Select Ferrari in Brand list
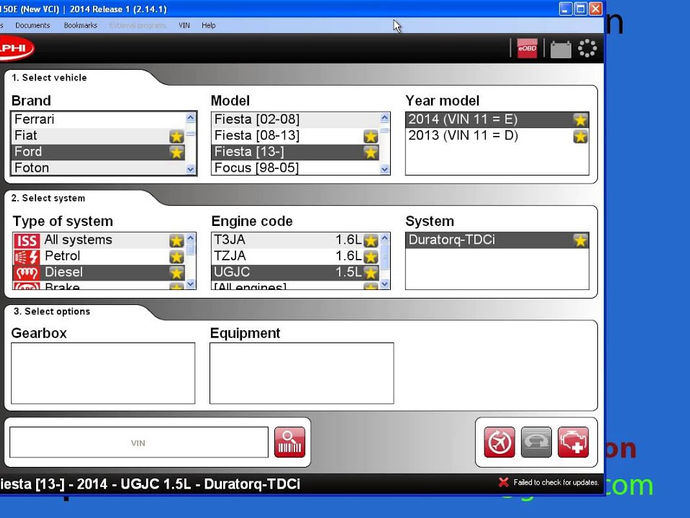 point(98,119)
